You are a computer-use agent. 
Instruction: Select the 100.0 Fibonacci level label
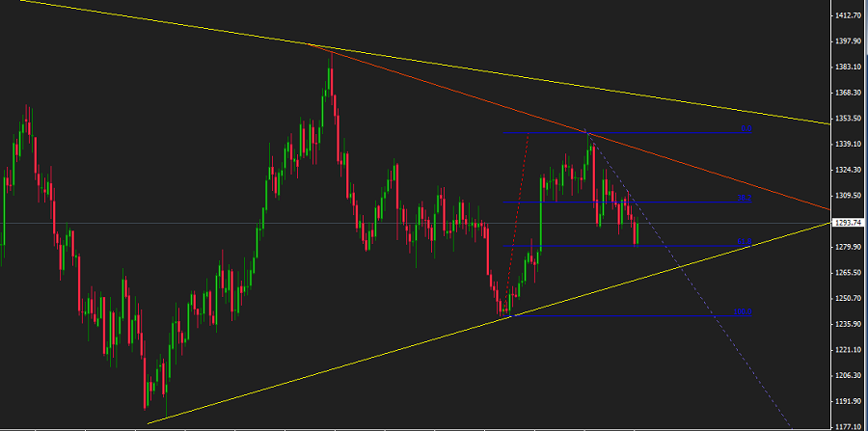743,311
